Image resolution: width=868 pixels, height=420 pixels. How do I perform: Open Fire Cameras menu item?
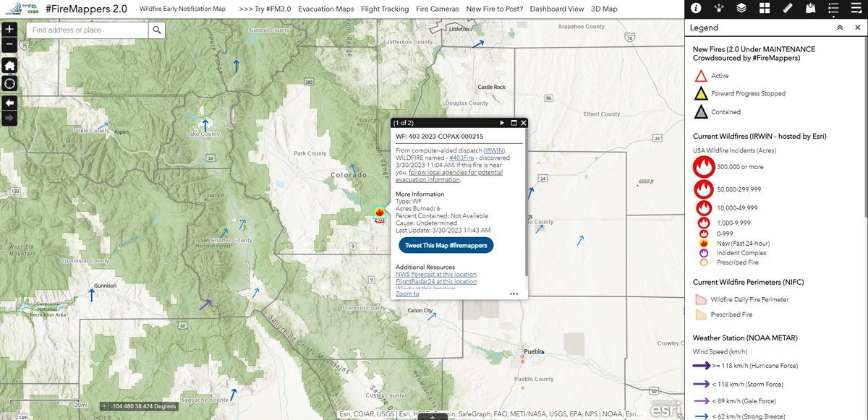pyautogui.click(x=438, y=9)
